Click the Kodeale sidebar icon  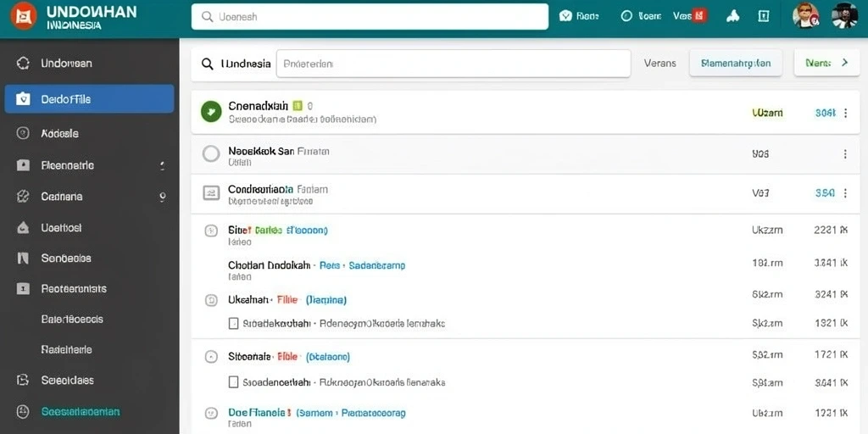(x=23, y=133)
